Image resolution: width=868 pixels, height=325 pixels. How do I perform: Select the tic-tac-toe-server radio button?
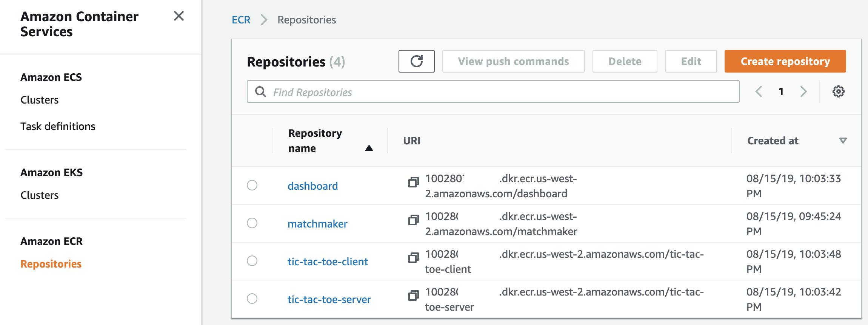pos(252,299)
